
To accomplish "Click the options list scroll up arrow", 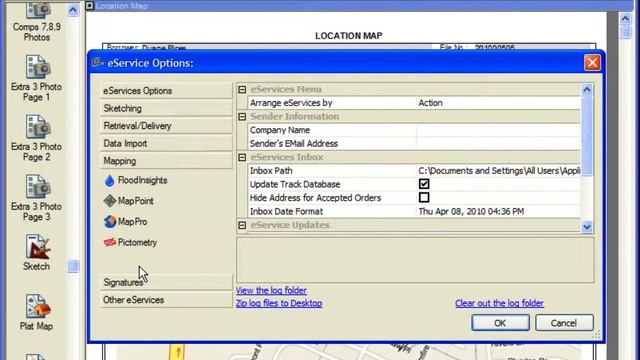I will tap(587, 89).
